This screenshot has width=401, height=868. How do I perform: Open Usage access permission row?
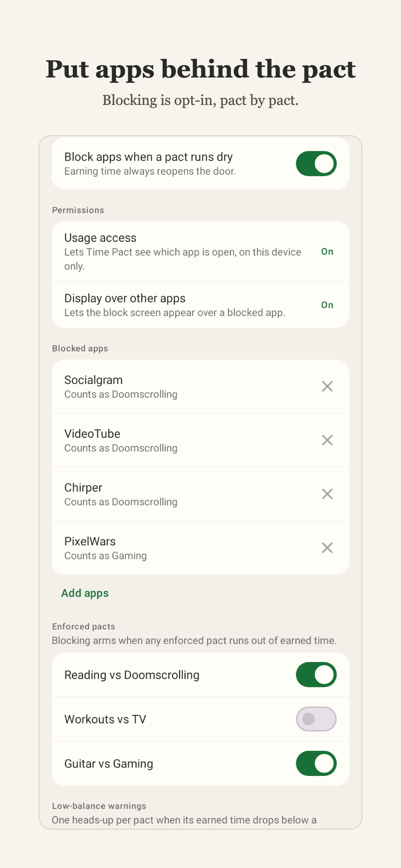(x=200, y=251)
